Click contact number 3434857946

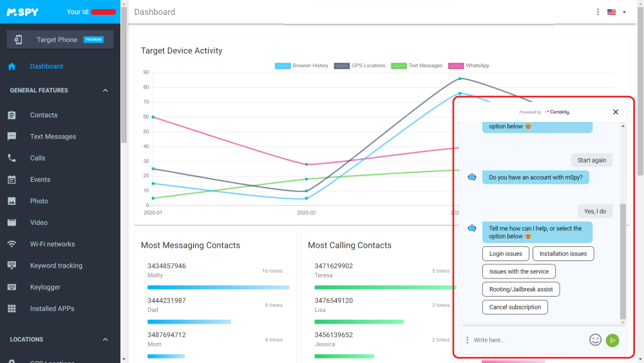167,266
